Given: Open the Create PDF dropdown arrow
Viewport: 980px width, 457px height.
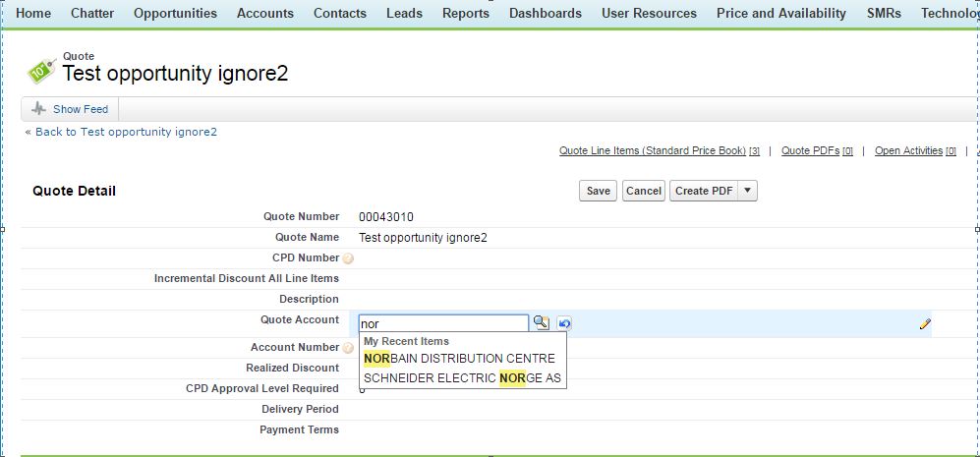Looking at the screenshot, I should pyautogui.click(x=746, y=191).
